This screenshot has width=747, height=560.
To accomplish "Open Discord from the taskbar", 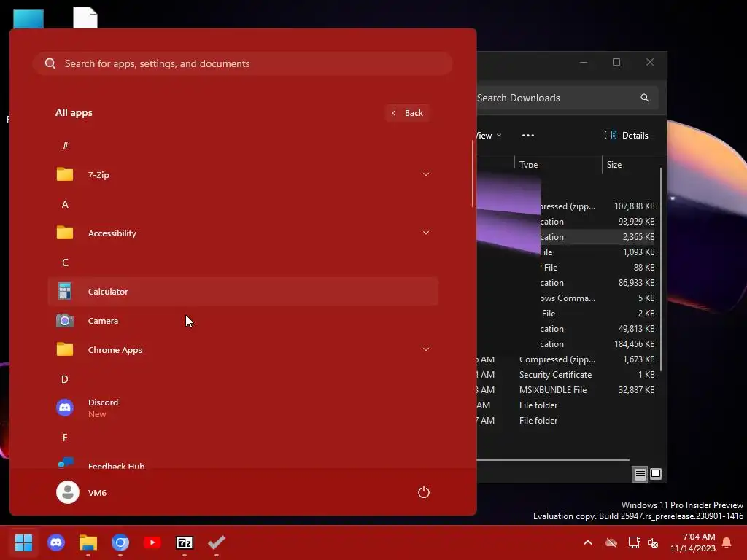I will click(x=56, y=542).
